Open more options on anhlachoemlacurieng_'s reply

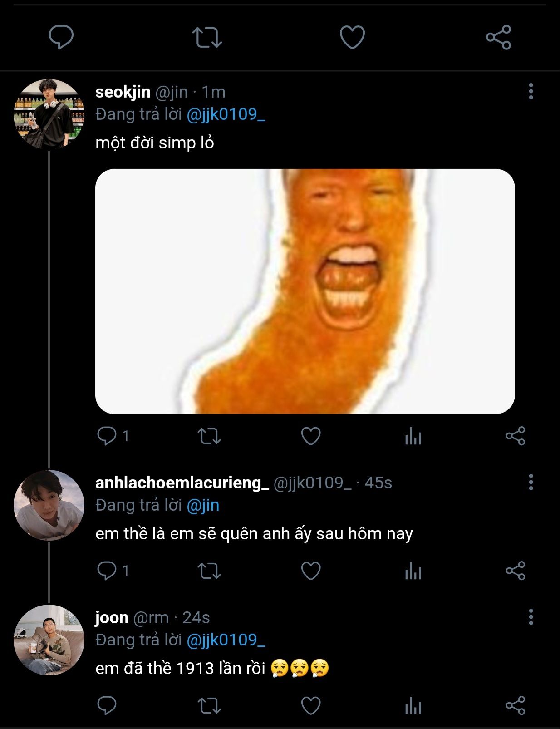coord(531,482)
